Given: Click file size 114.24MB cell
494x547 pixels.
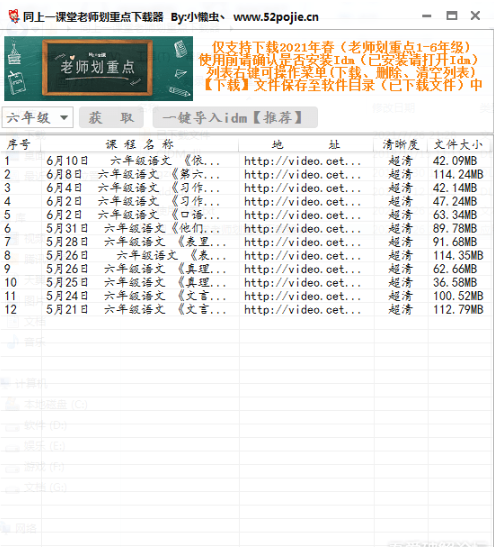Looking at the screenshot, I should coord(458,174).
